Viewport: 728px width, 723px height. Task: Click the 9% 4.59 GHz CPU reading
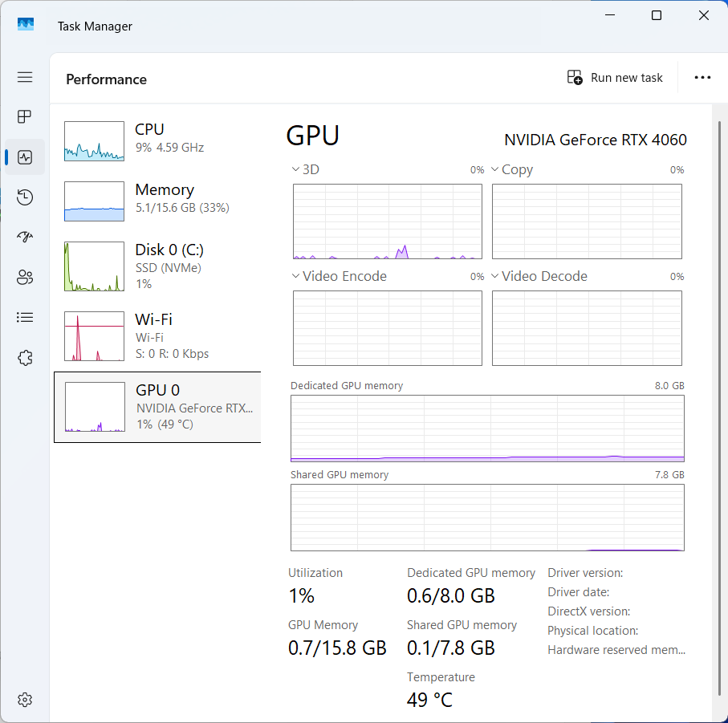[169, 148]
